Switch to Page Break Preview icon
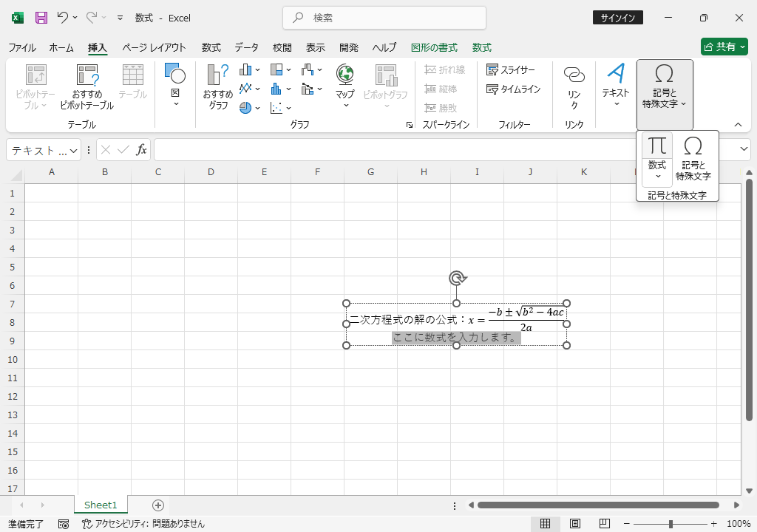The image size is (757, 532). pos(605,524)
